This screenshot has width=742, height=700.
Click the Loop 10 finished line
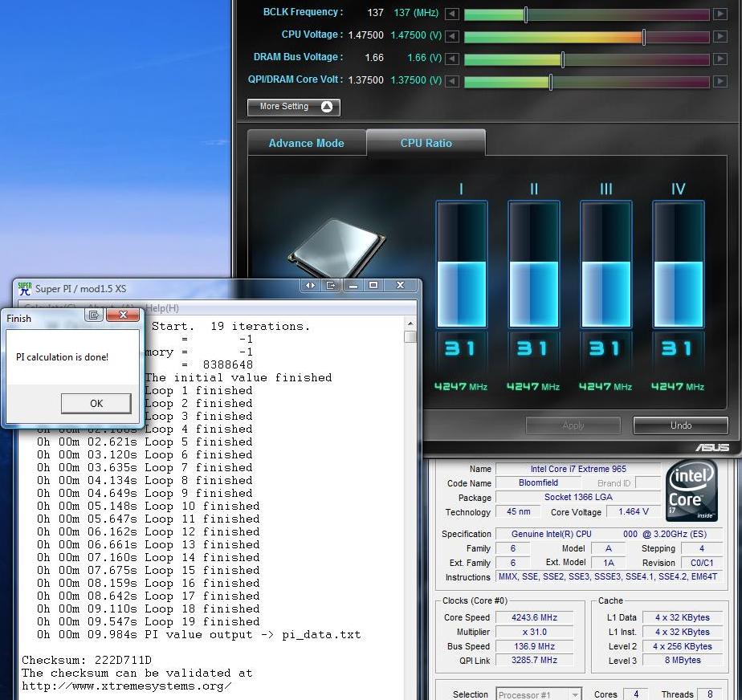click(x=148, y=506)
